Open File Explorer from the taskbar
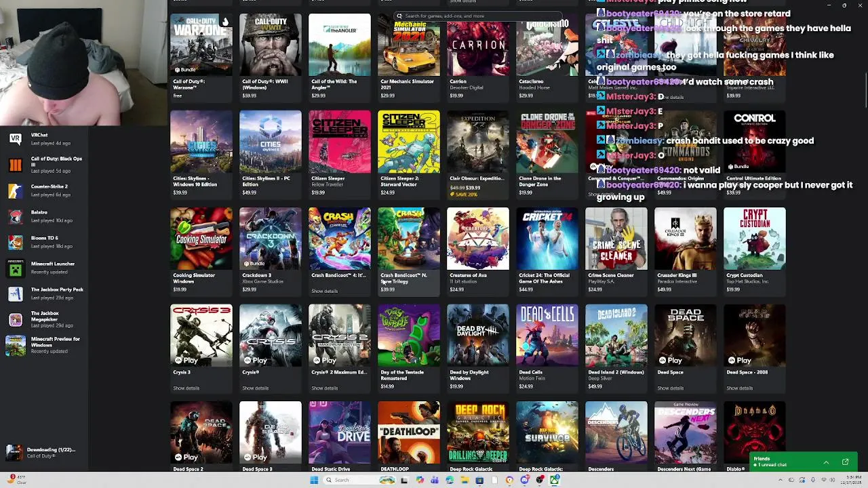The image size is (868, 488). click(465, 480)
